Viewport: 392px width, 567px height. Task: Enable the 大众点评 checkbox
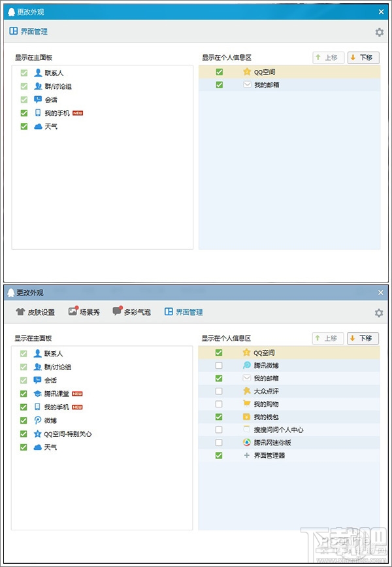click(219, 391)
